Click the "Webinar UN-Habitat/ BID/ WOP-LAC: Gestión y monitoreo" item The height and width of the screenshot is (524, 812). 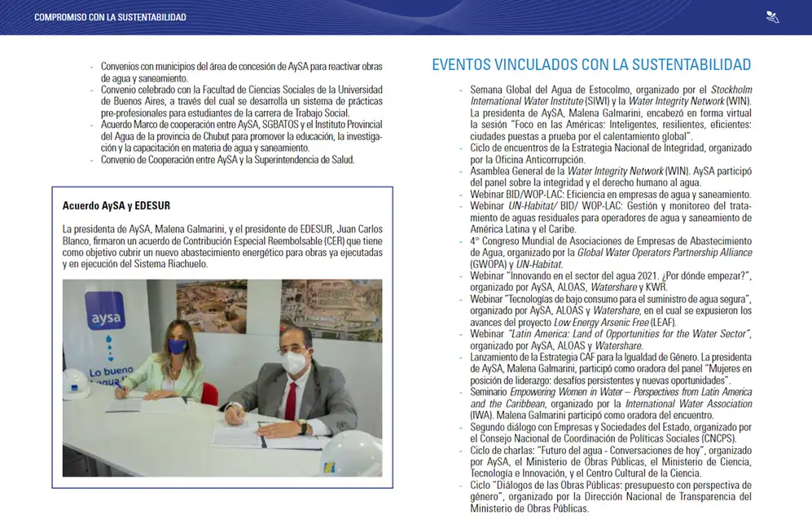[x=611, y=218]
